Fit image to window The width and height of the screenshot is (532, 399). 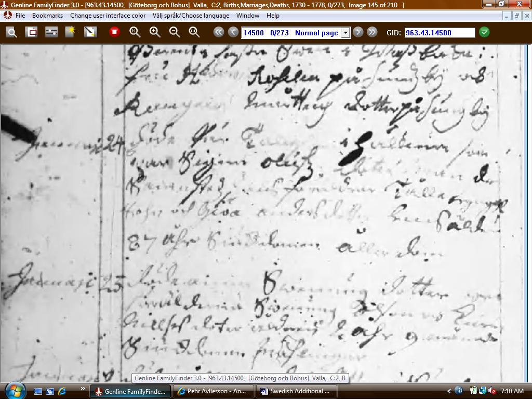pyautogui.click(x=194, y=32)
